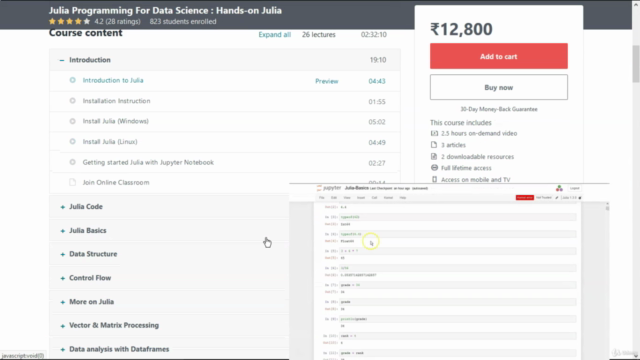Click the Add to cart button
Viewport: 640px width, 360px height.
point(498,56)
